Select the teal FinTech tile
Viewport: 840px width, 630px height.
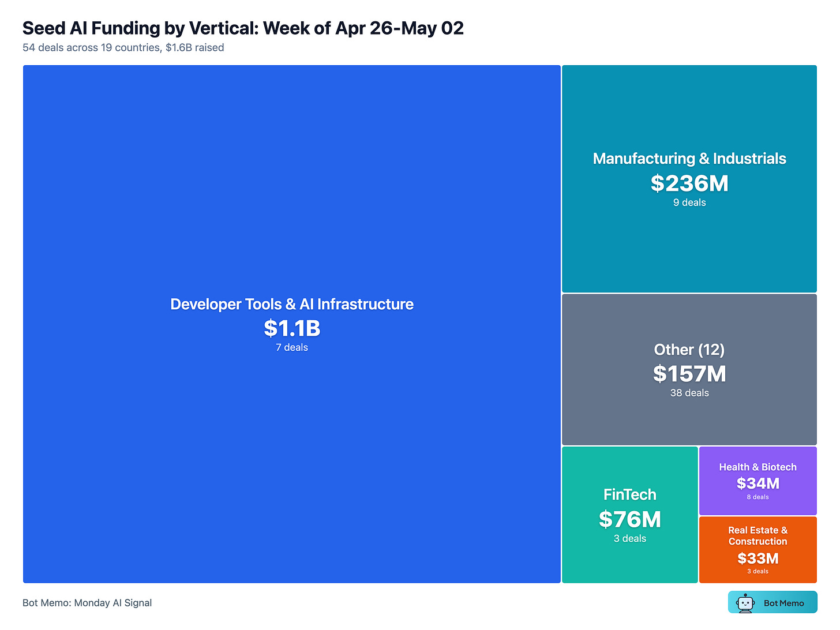[630, 515]
